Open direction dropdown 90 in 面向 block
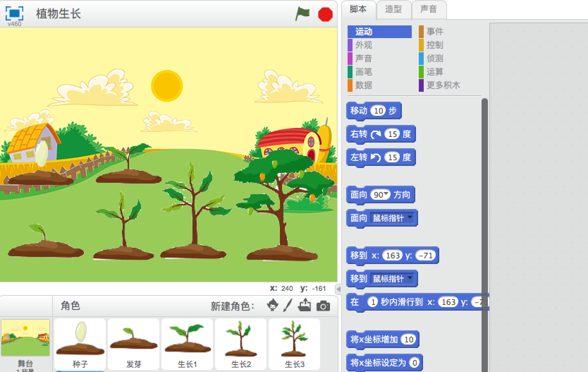Screen dimensions: 588x372 tap(380, 195)
